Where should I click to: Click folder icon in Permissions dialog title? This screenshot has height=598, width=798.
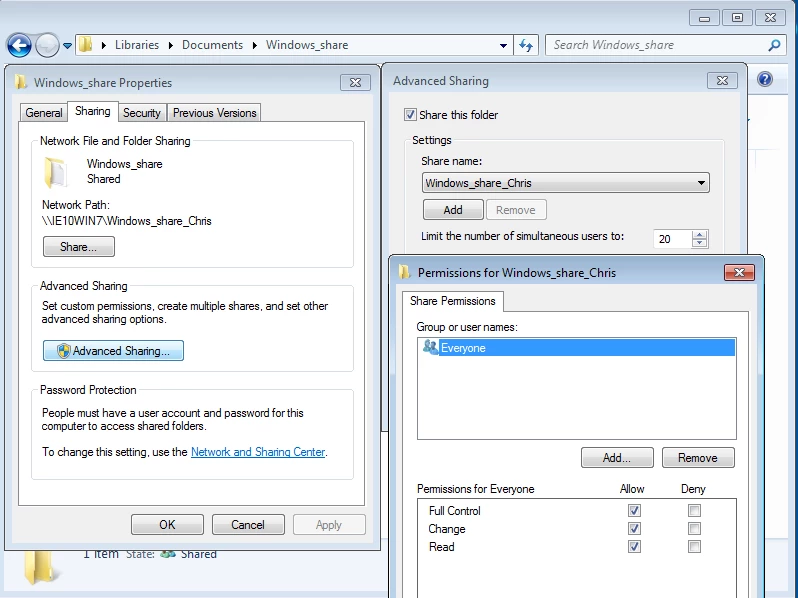pos(405,272)
